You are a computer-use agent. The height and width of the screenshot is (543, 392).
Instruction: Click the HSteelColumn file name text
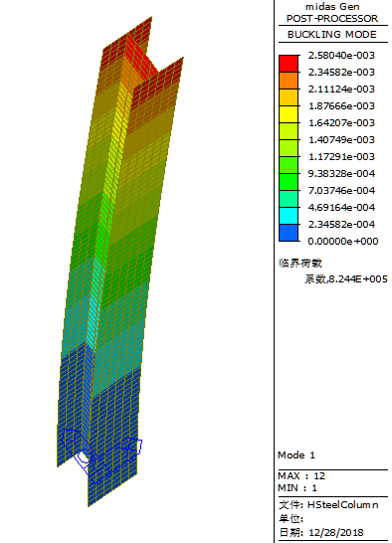342,505
